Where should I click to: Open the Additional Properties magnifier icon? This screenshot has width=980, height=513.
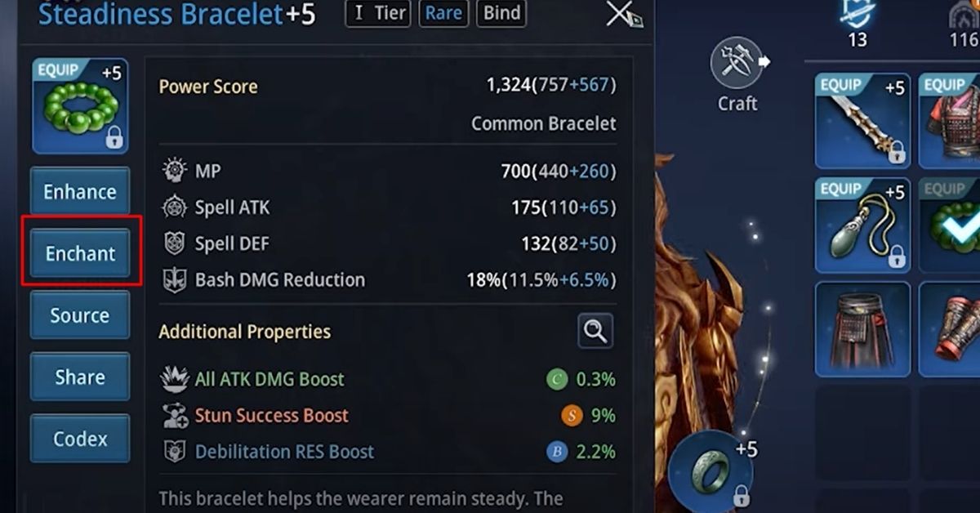(x=595, y=332)
